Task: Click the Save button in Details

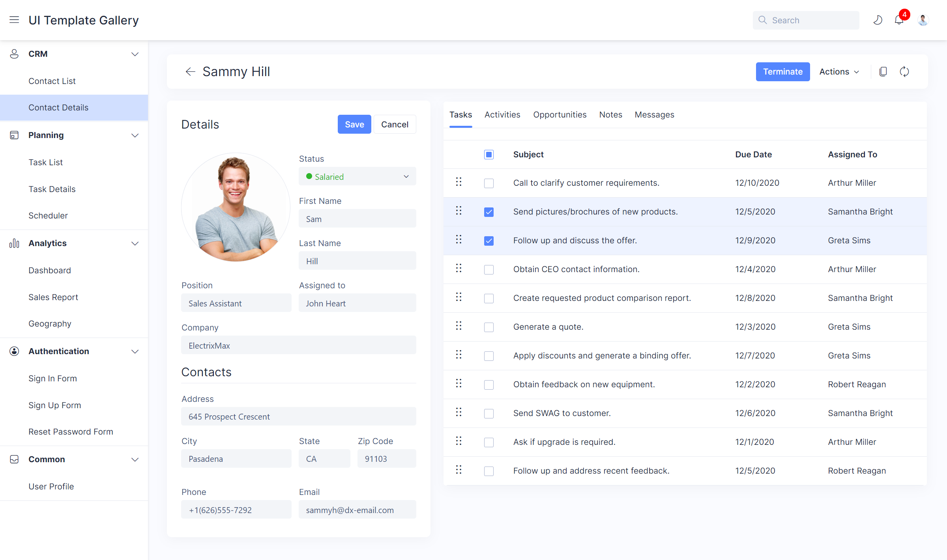Action: (x=354, y=125)
